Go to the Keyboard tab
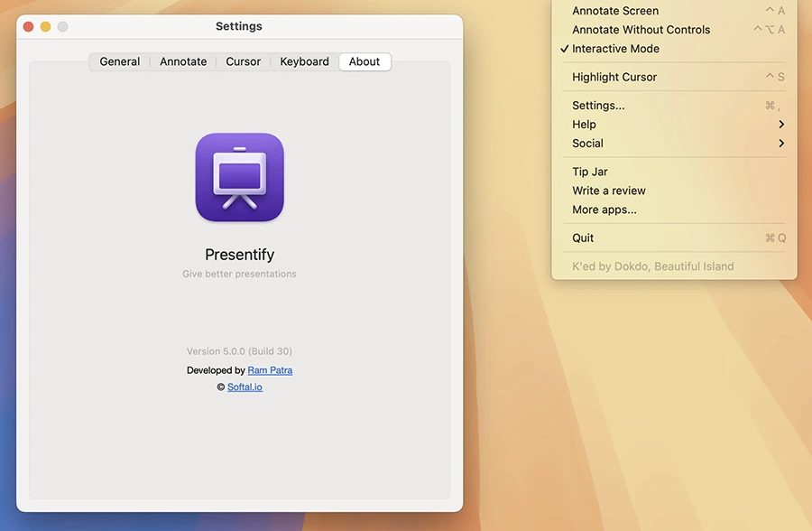The height and width of the screenshot is (531, 812). pos(304,62)
